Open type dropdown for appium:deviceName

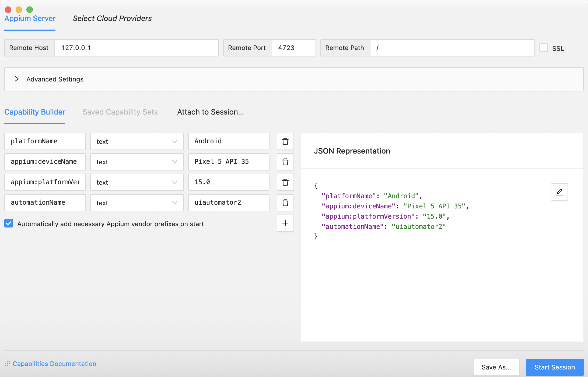click(x=137, y=162)
